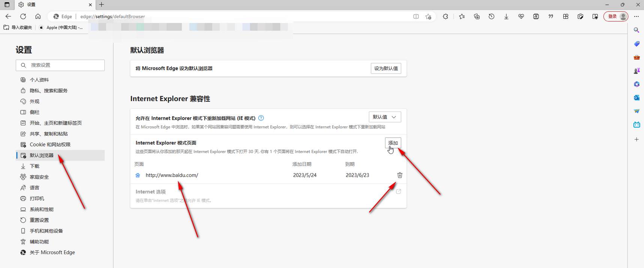
Task: Click the 登录 sign-in button
Action: 615,17
